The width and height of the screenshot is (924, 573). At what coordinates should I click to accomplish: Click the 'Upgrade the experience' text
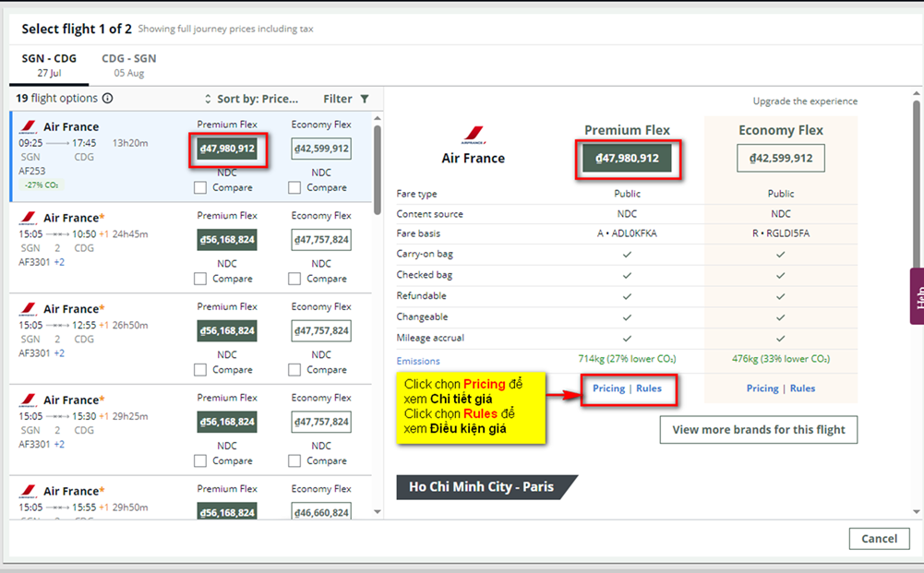(x=805, y=101)
